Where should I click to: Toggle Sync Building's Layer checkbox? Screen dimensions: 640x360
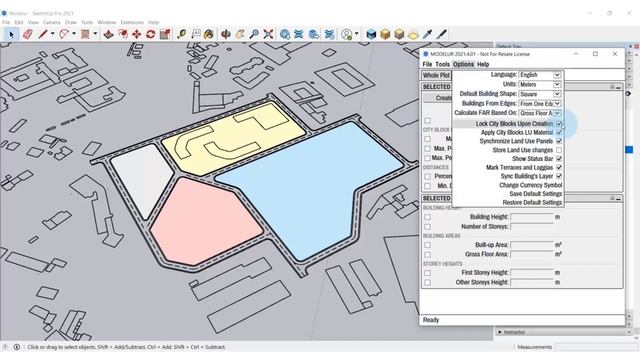(559, 176)
